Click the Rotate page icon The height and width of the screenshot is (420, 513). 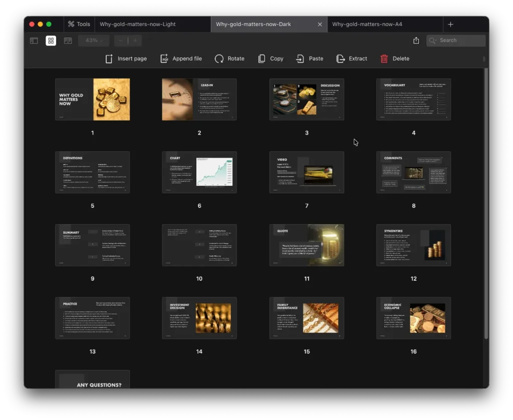[x=229, y=59]
